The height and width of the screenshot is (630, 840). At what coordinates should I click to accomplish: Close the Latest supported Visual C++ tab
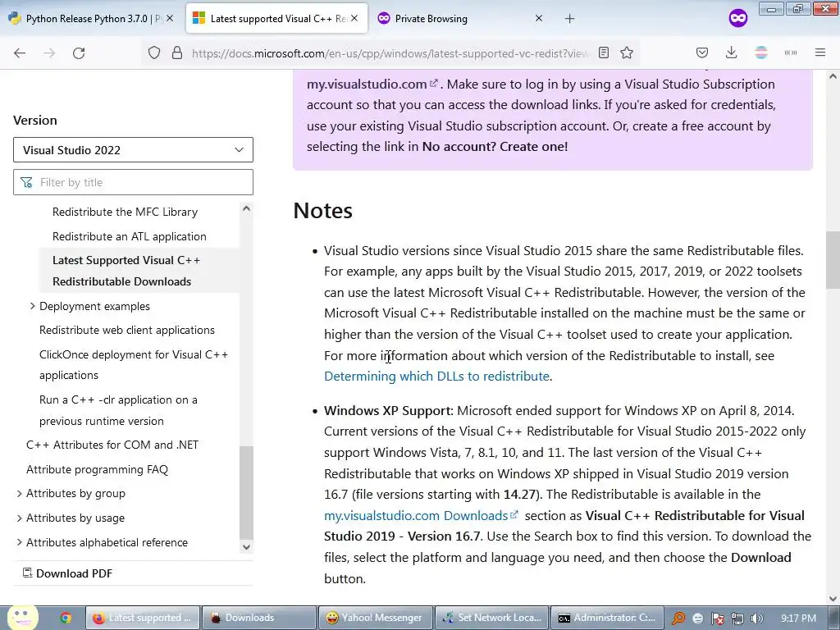(354, 18)
